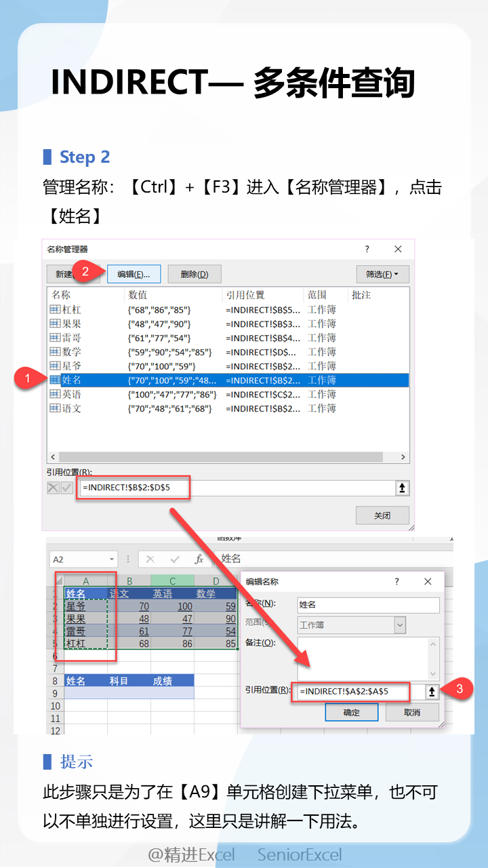Sort by the 名称 column header

point(85,295)
